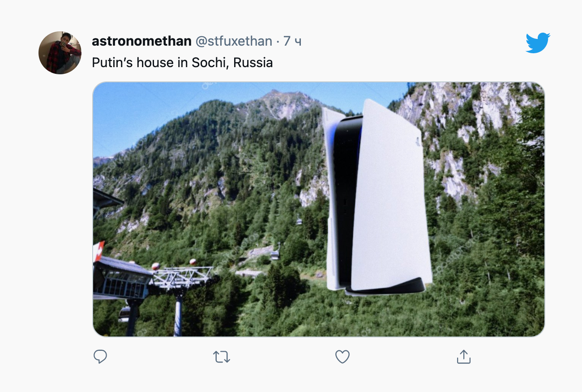Click the gondola cabin hanging over the forest

coord(275,255)
